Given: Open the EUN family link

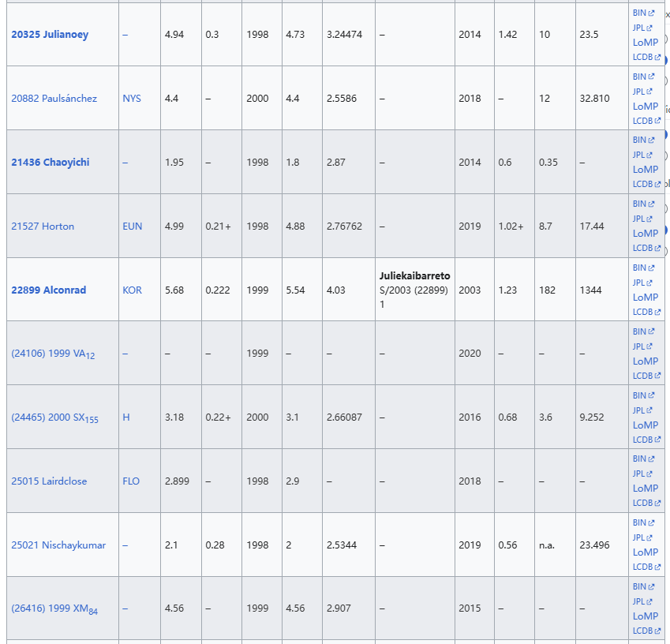Looking at the screenshot, I should pos(133,227).
